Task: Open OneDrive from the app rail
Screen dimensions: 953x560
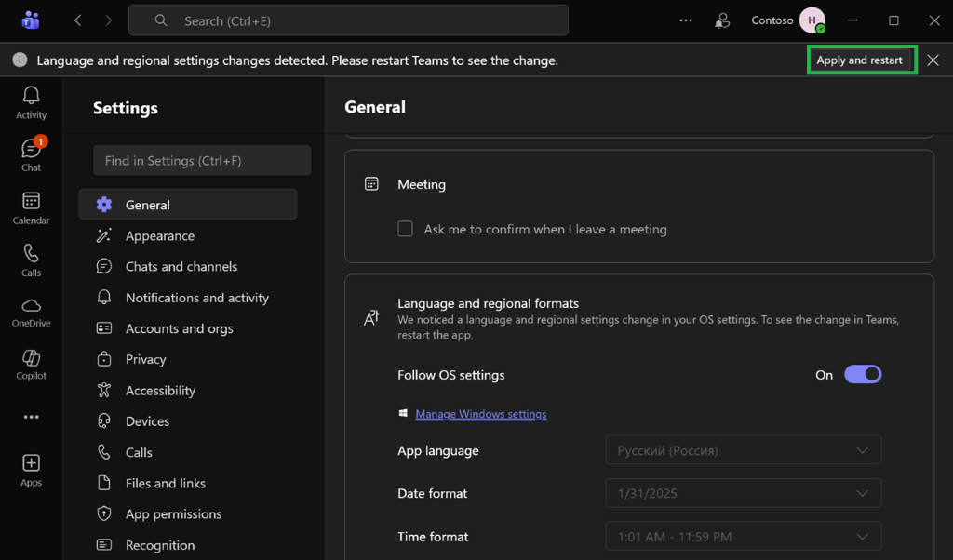Action: (31, 313)
